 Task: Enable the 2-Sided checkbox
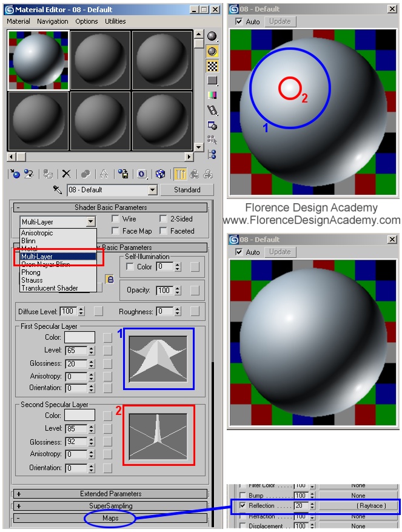(x=164, y=219)
